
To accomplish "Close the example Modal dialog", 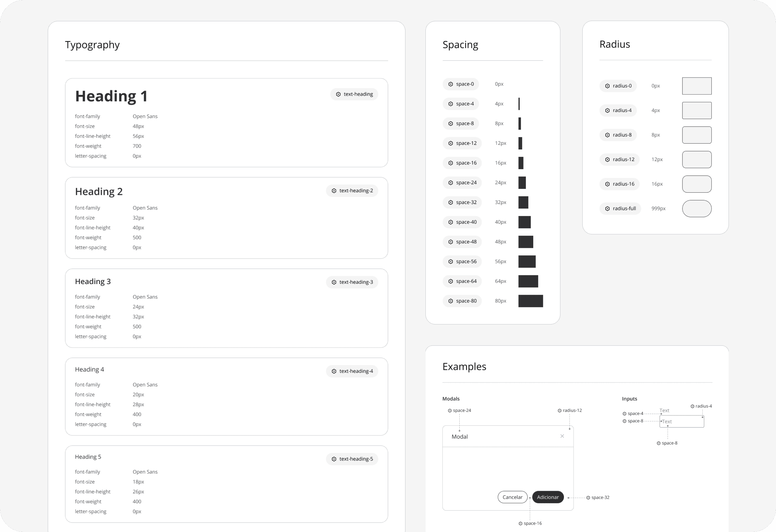I will point(562,436).
